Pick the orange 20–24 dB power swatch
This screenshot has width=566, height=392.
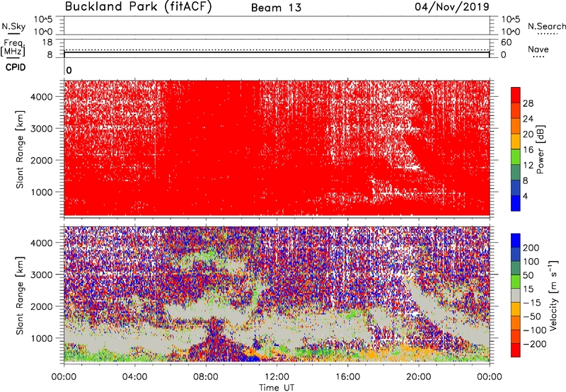[516, 127]
